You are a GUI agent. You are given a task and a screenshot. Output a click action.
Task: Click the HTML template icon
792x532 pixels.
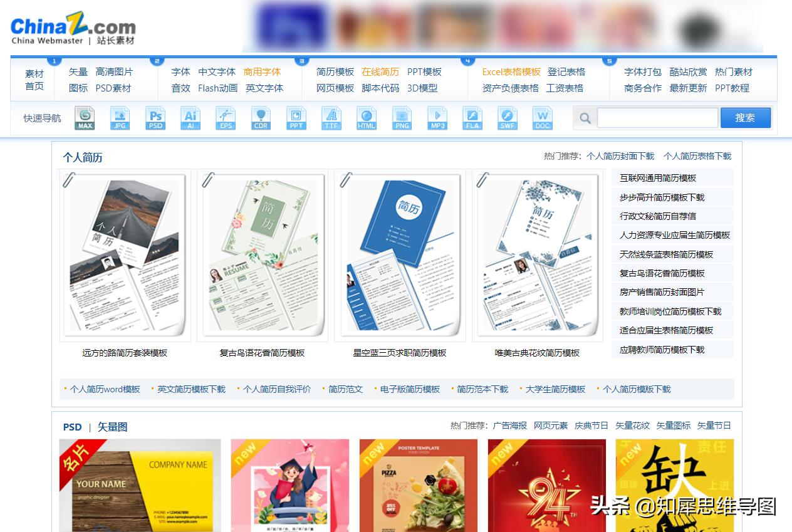pyautogui.click(x=367, y=118)
